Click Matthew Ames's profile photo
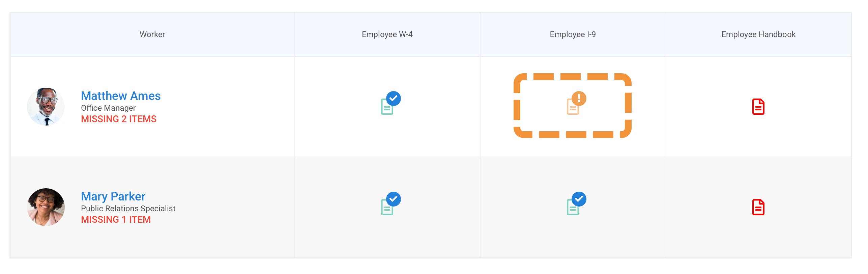This screenshot has width=868, height=274. (46, 107)
